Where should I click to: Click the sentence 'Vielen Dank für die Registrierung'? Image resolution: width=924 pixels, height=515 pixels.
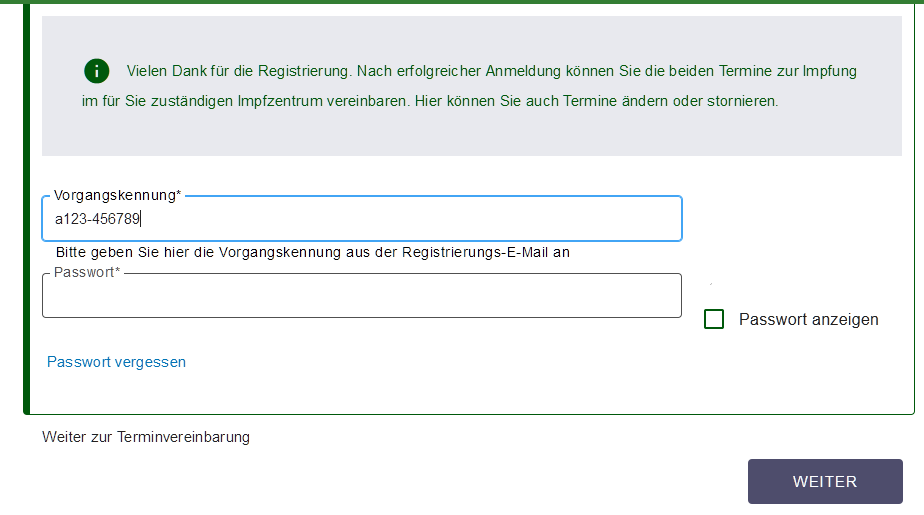(239, 71)
